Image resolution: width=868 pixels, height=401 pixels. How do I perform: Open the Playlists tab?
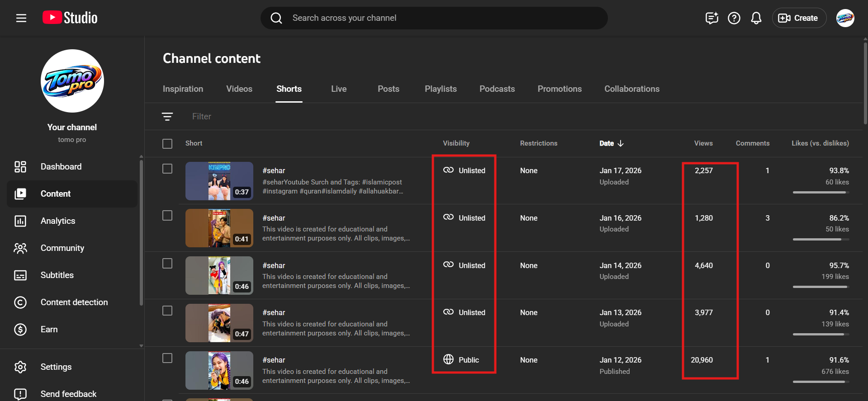coord(440,89)
